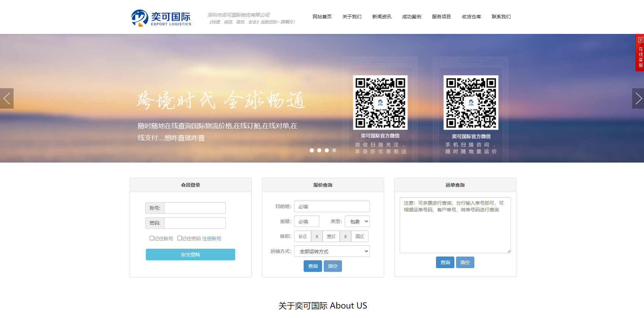Screen dimensions: 644x318
Task: Open the 类型 parcel type dropdown
Action: (x=357, y=221)
